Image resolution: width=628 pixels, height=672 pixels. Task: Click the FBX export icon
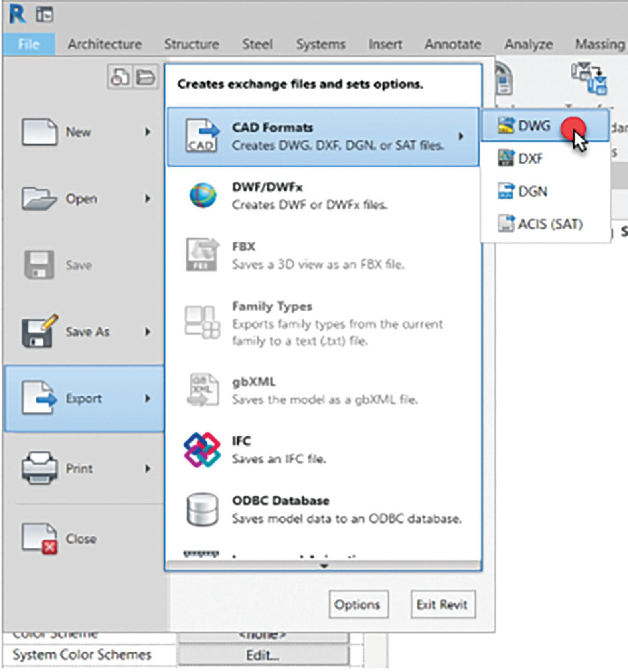coord(203,255)
